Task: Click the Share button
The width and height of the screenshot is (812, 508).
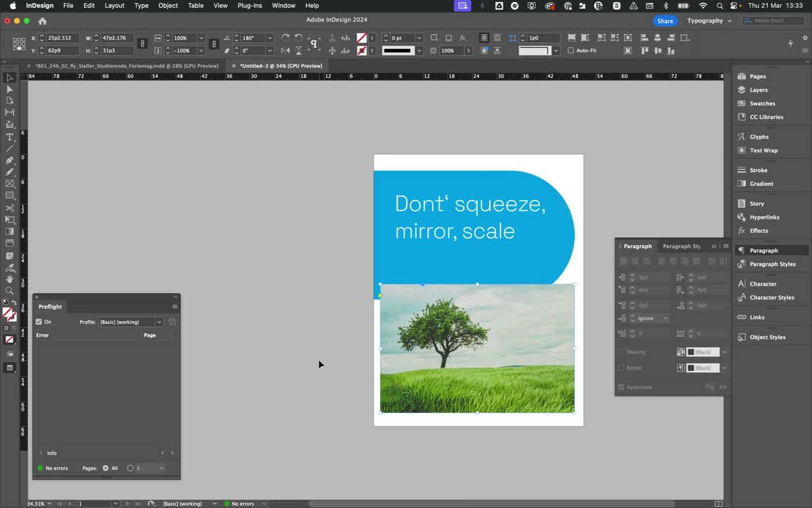Action: tap(665, 21)
